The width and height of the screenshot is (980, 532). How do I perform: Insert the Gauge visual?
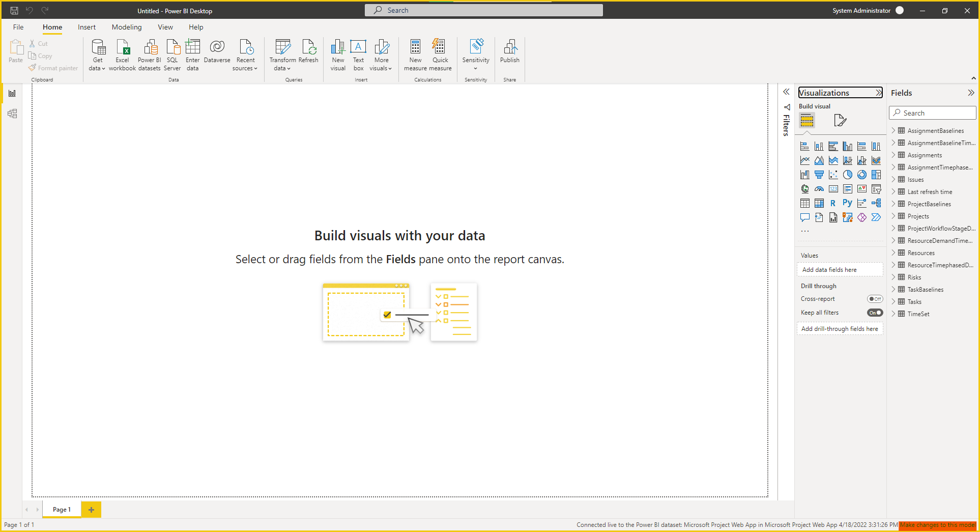tap(819, 189)
